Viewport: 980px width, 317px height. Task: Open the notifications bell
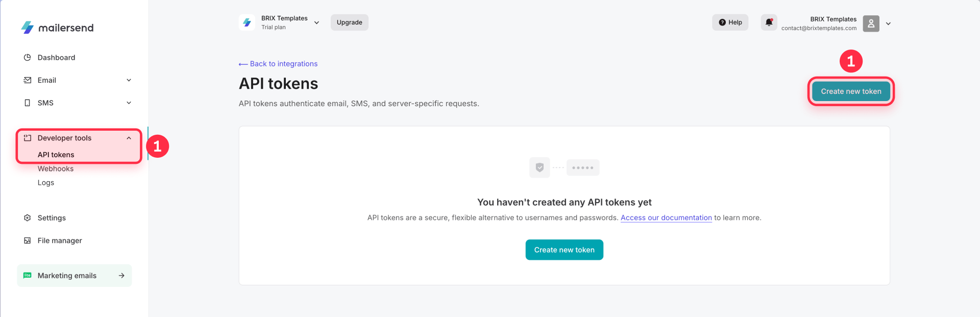point(769,22)
